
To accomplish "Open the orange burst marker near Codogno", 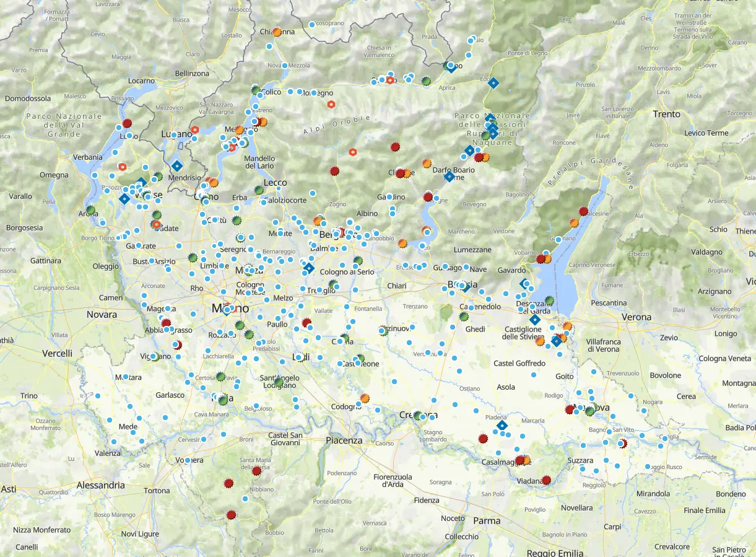I will [x=365, y=398].
